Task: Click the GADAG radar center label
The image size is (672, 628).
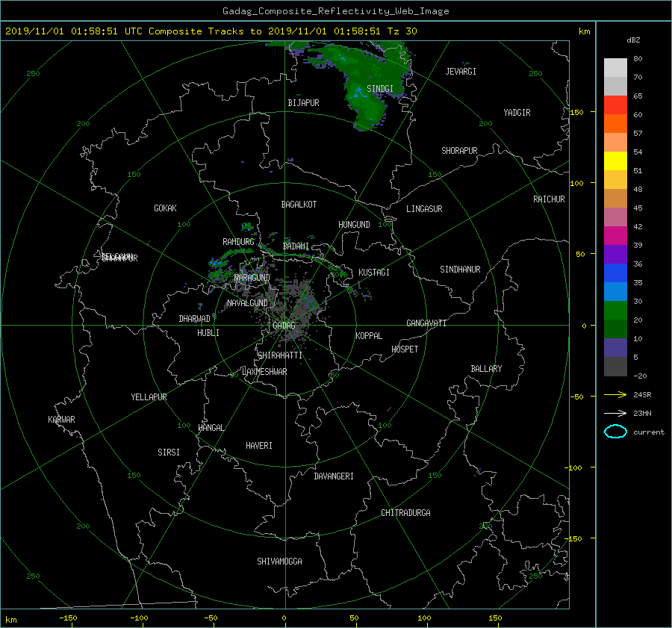Action: click(284, 326)
